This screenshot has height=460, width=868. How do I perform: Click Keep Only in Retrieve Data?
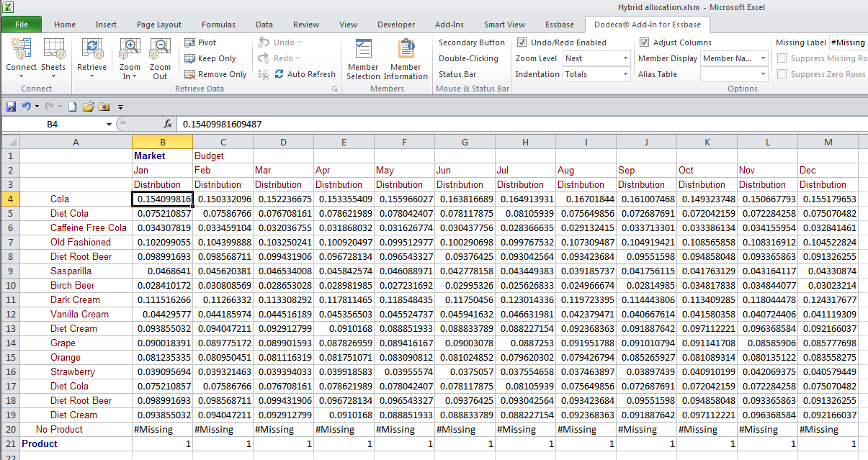210,58
